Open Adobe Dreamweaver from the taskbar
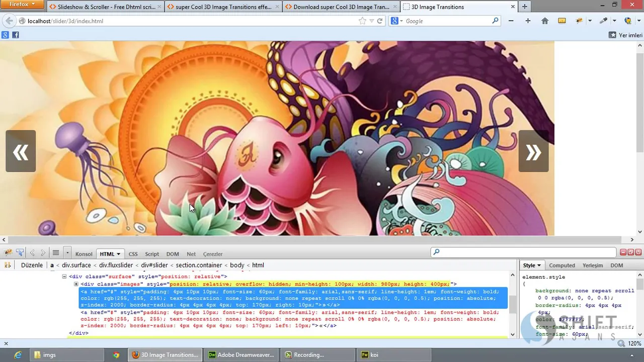This screenshot has height=362, width=644. 243,354
